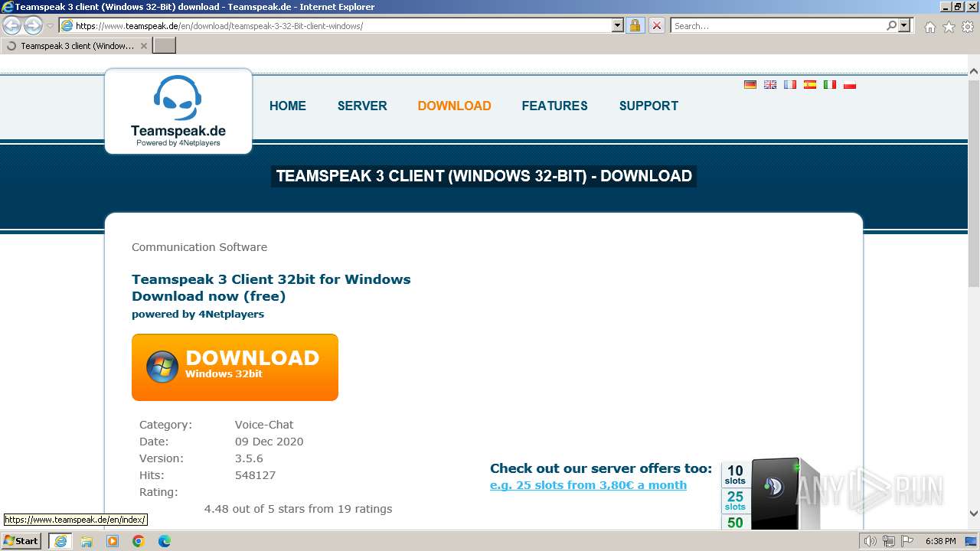Image resolution: width=980 pixels, height=551 pixels.
Task: Open the Tools gear icon
Action: [x=968, y=27]
